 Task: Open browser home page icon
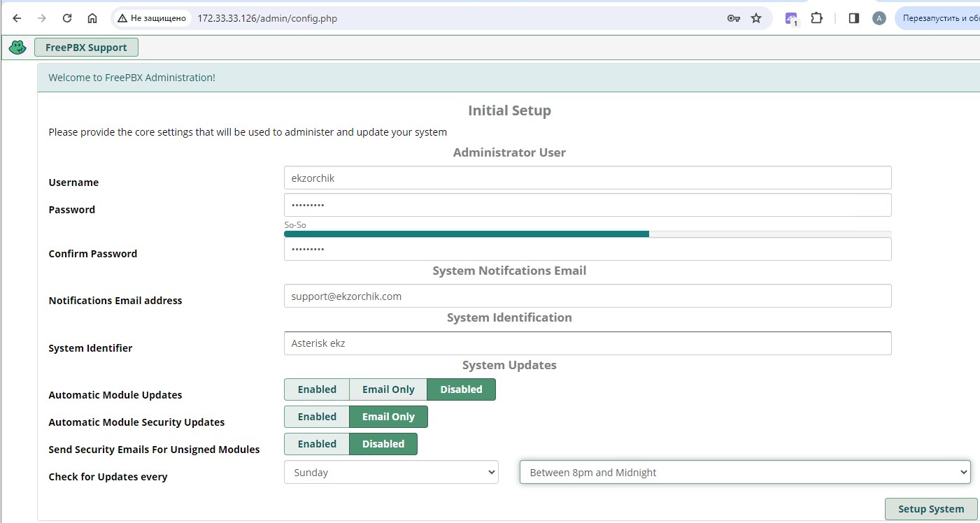coord(92,18)
